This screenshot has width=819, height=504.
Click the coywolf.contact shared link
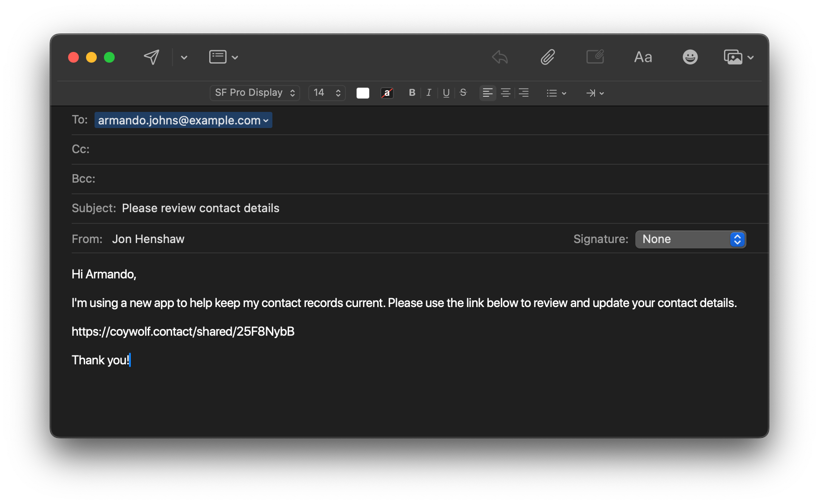coord(182,331)
